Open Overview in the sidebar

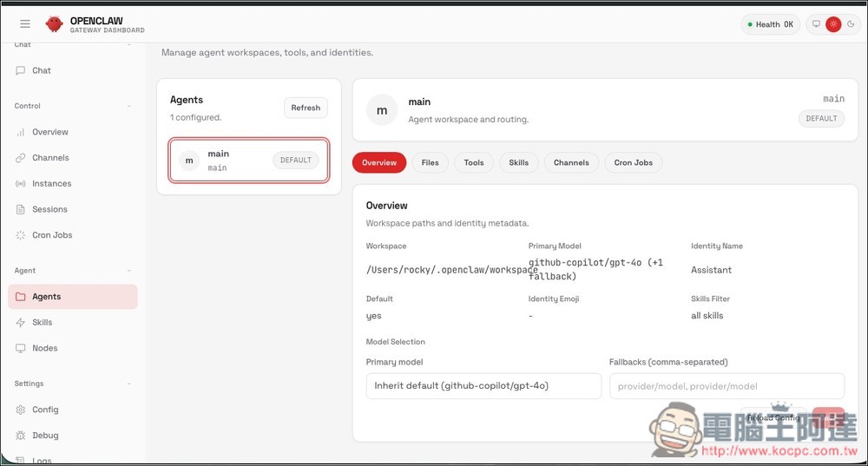[73, 132]
